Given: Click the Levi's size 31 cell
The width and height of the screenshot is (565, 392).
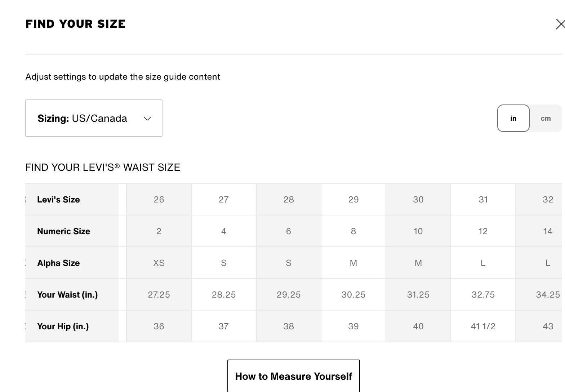Looking at the screenshot, I should (483, 200).
